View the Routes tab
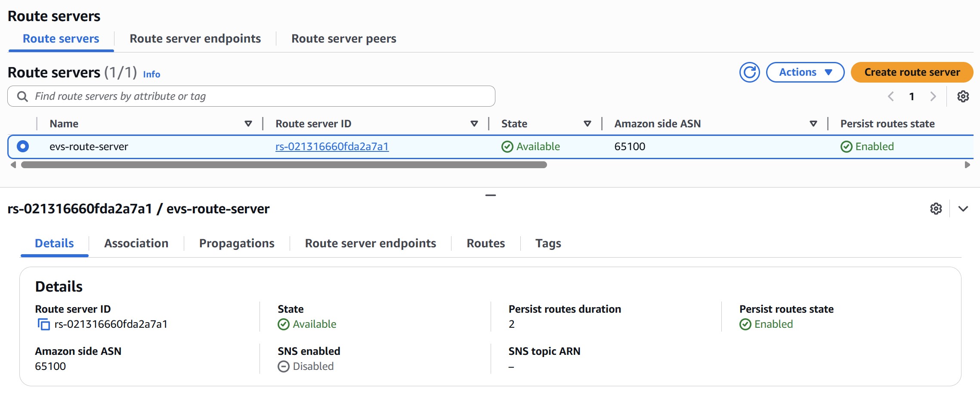 coord(485,243)
